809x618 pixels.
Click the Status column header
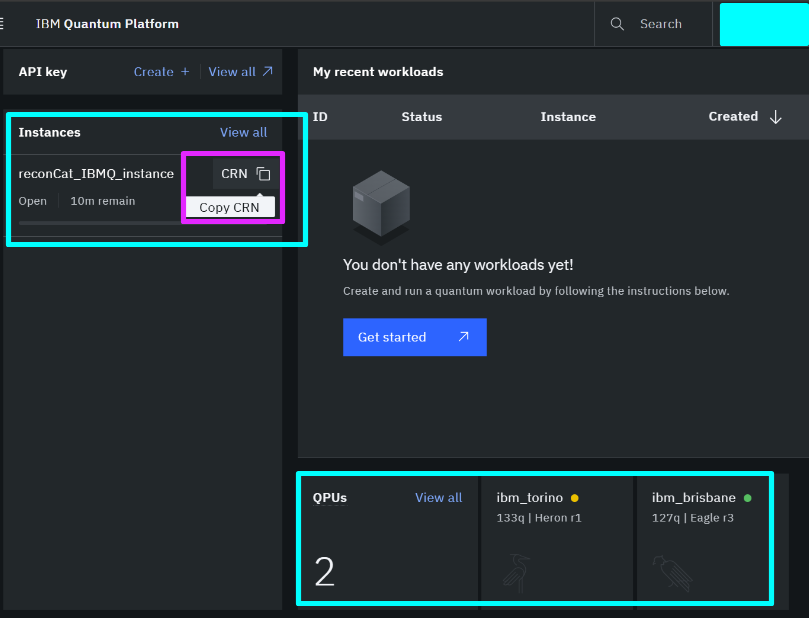pos(422,117)
